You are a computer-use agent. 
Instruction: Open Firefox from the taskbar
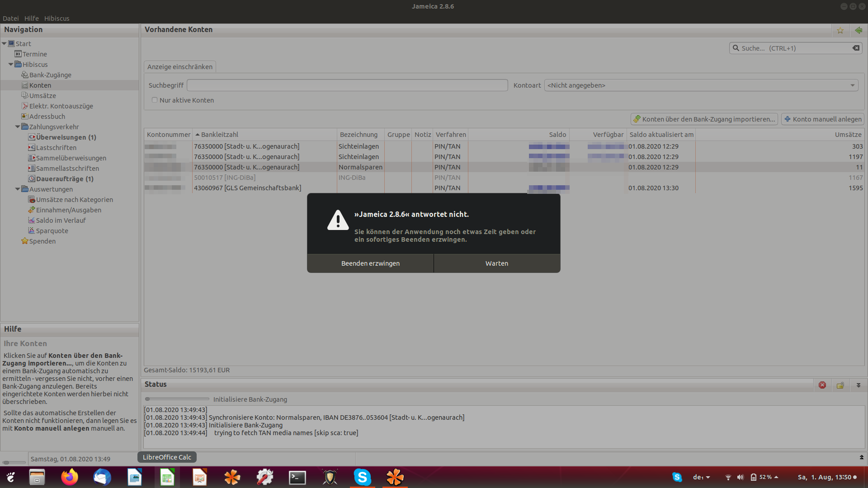tap(70, 477)
